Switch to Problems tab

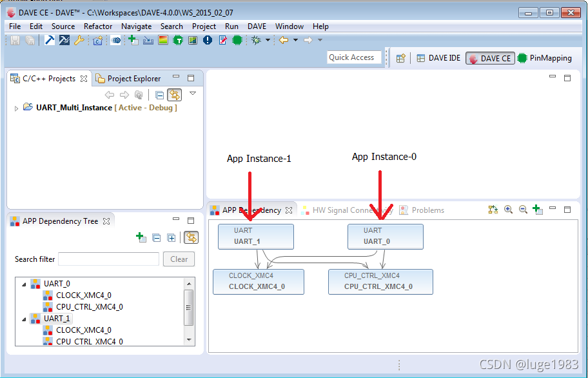coord(422,210)
